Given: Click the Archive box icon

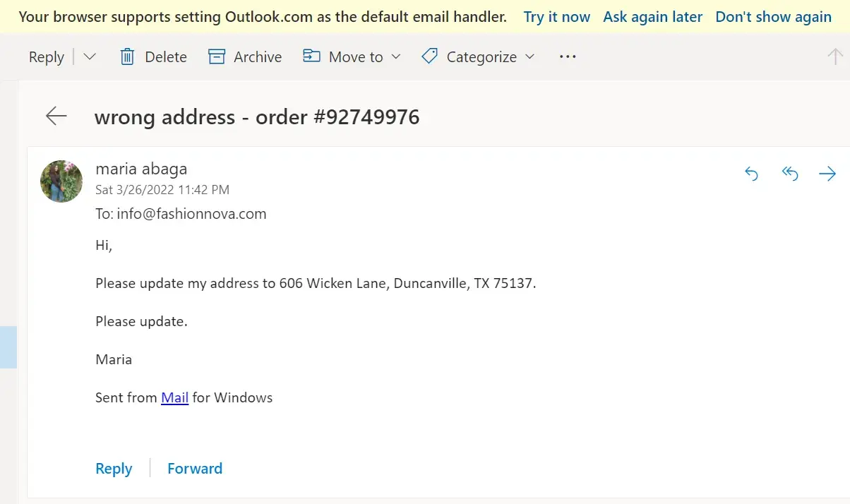Looking at the screenshot, I should click(217, 57).
